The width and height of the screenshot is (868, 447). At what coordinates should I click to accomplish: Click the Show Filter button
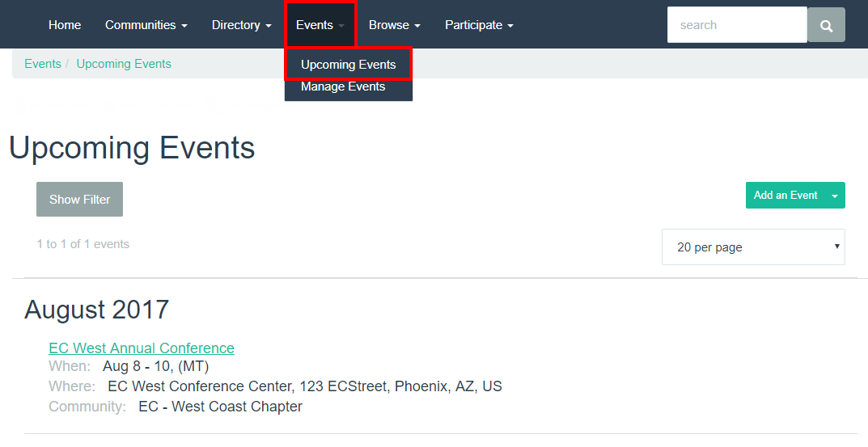point(80,199)
